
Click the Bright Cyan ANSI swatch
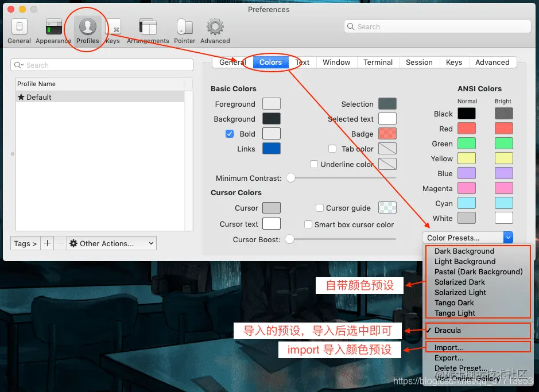pyautogui.click(x=504, y=203)
